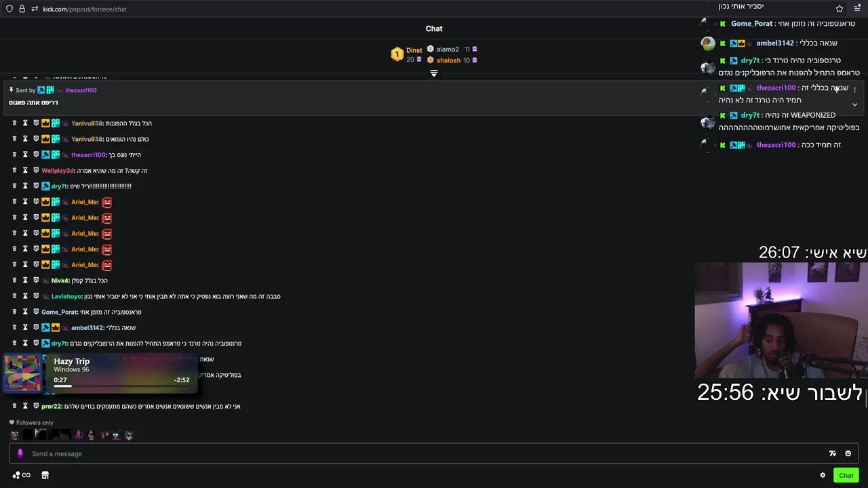868x488 pixels.
Task: Open the emote picker in message box
Action: point(848,453)
